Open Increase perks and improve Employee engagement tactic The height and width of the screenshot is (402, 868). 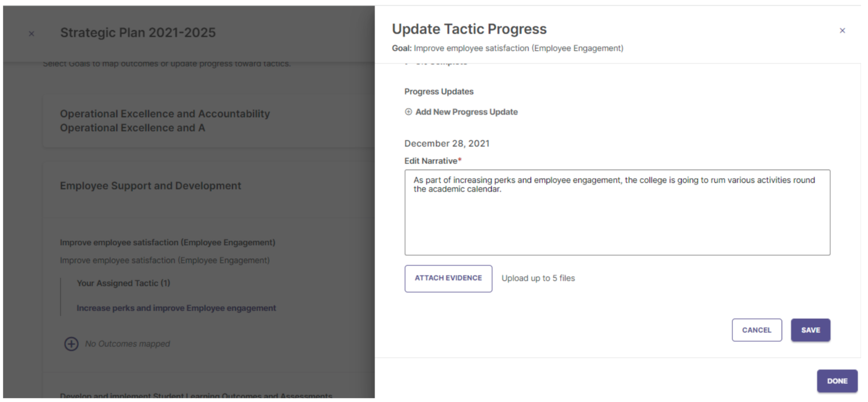click(176, 308)
